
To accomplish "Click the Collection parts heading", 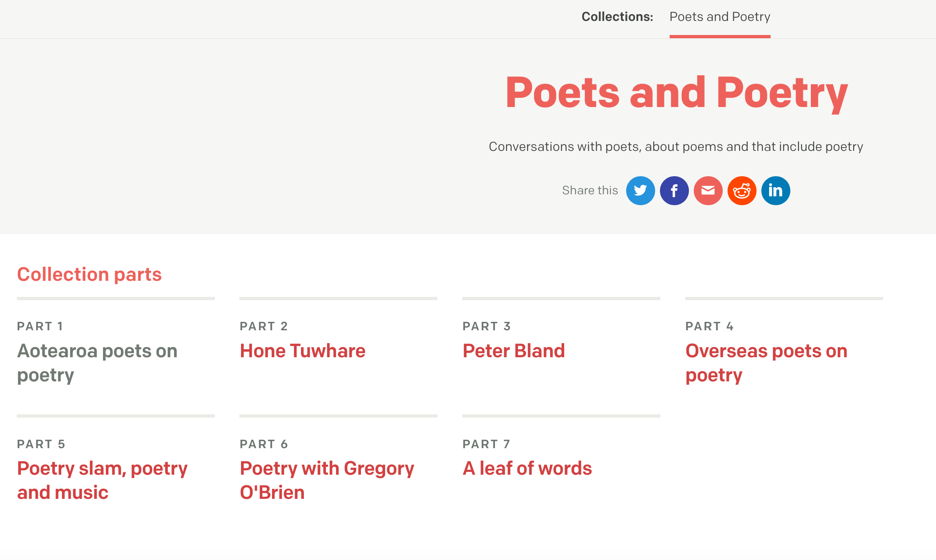I will 89,274.
